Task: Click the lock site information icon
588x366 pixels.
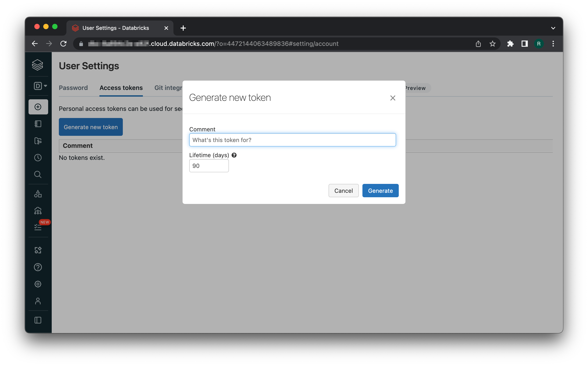Action: coord(81,44)
